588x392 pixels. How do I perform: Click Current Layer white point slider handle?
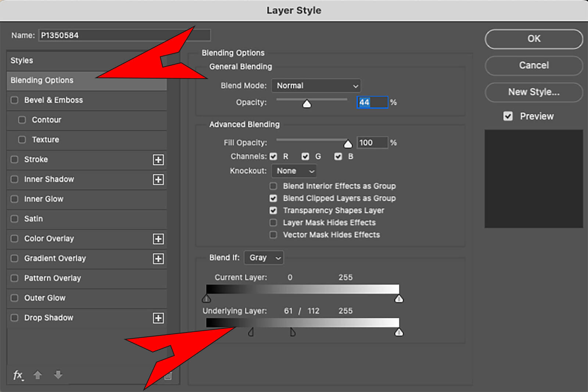[x=399, y=298]
